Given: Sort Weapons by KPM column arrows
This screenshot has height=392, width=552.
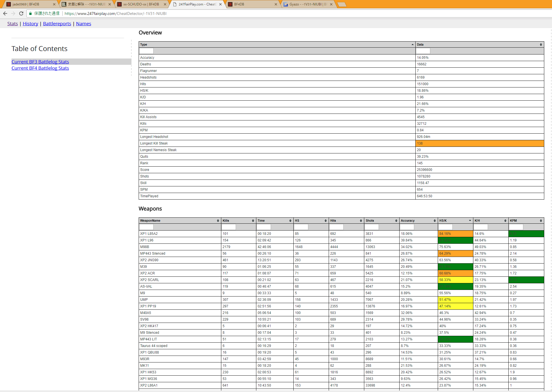Looking at the screenshot, I should [541, 221].
